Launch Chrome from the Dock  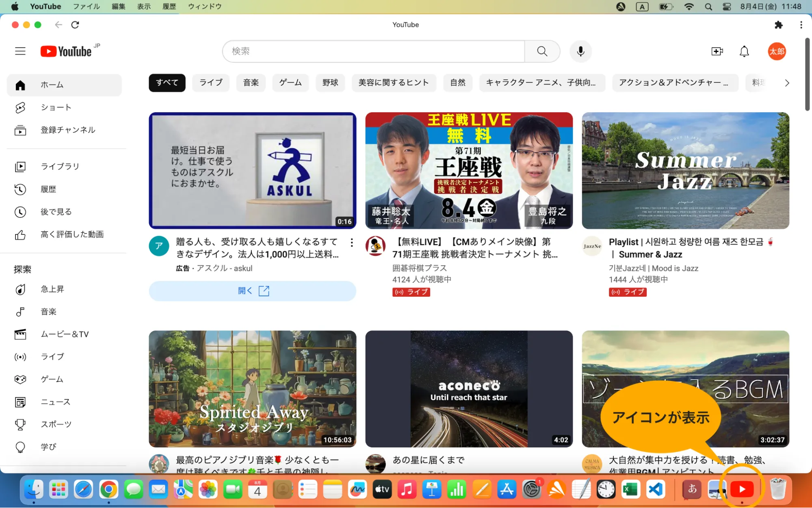108,490
